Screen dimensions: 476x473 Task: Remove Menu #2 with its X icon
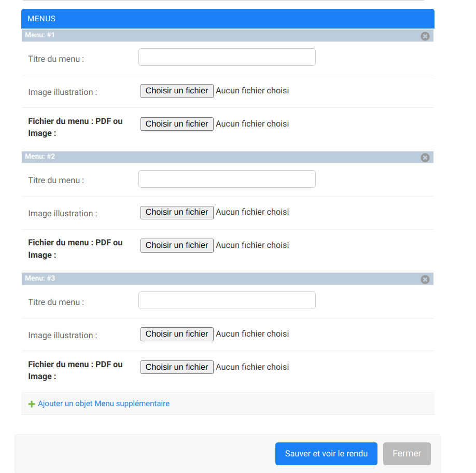click(425, 158)
